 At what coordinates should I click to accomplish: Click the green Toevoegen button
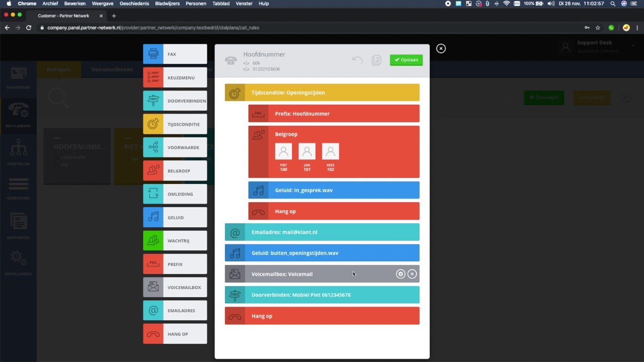544,98
